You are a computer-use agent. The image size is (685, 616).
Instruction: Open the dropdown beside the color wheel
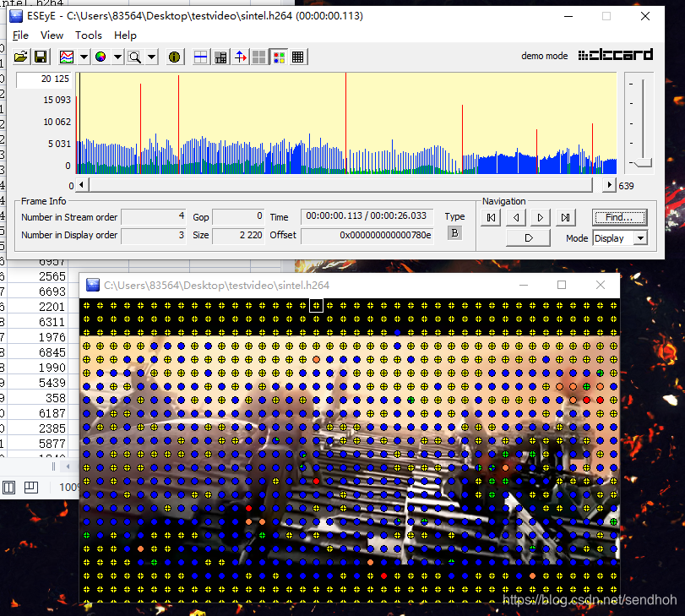click(x=117, y=57)
